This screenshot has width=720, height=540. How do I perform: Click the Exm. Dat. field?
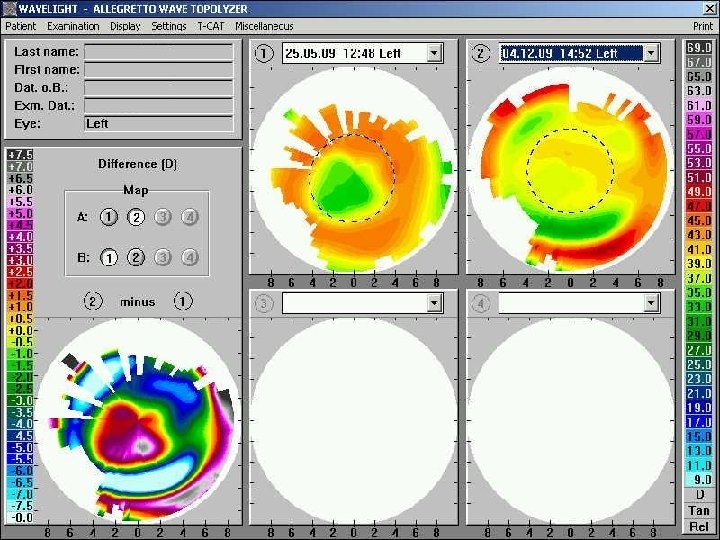(159, 106)
